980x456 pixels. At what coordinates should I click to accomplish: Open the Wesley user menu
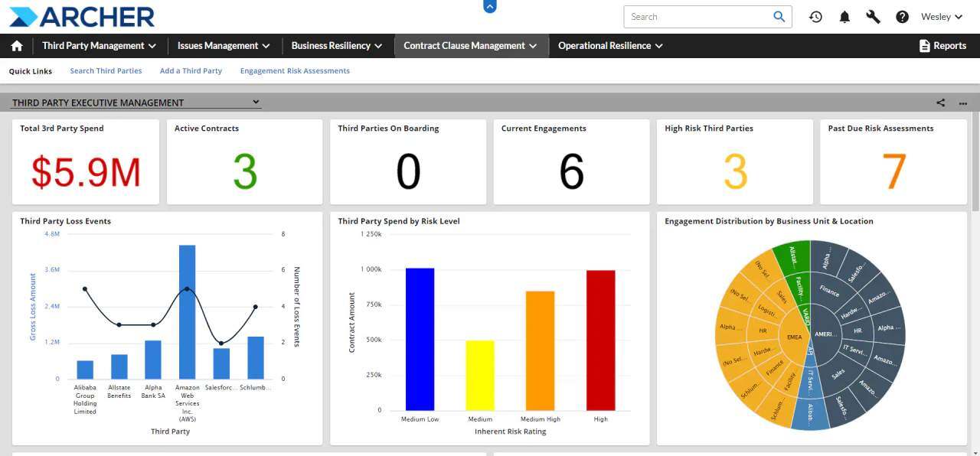(941, 16)
